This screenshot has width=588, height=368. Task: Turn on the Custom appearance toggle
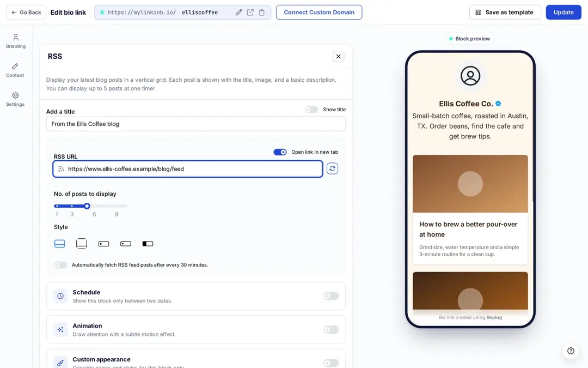click(x=331, y=363)
